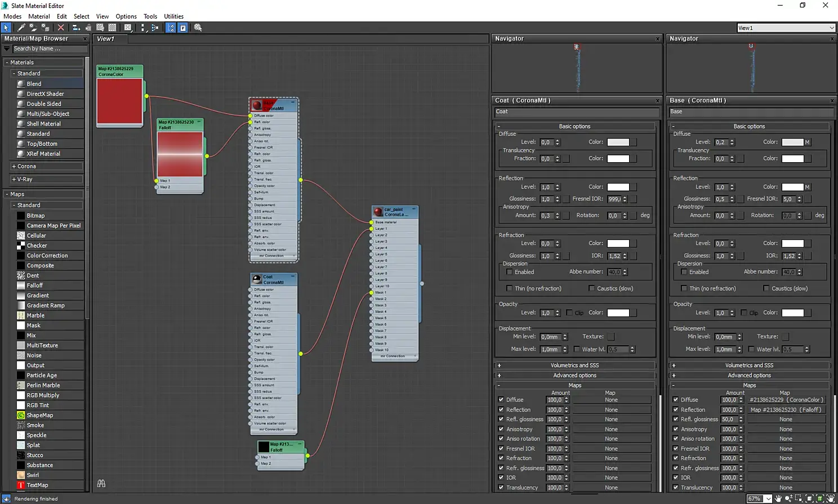Check Thin (no refraction) in Coat panel

point(510,288)
